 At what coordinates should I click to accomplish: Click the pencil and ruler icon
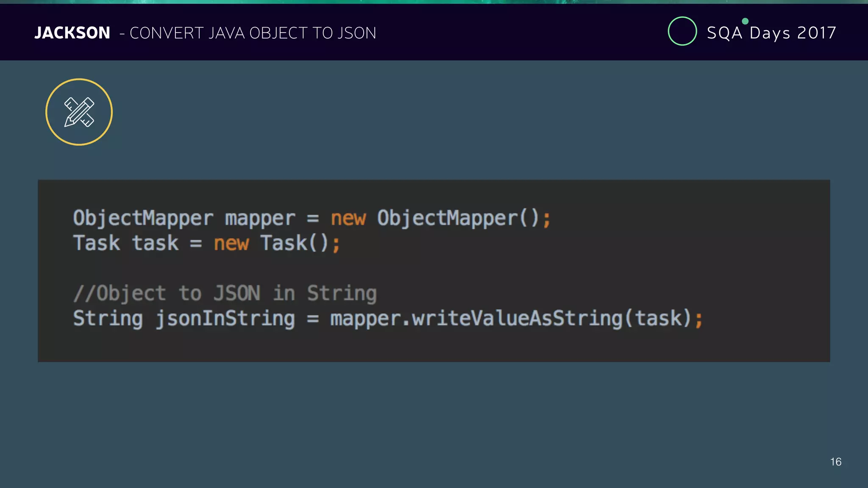tap(79, 112)
